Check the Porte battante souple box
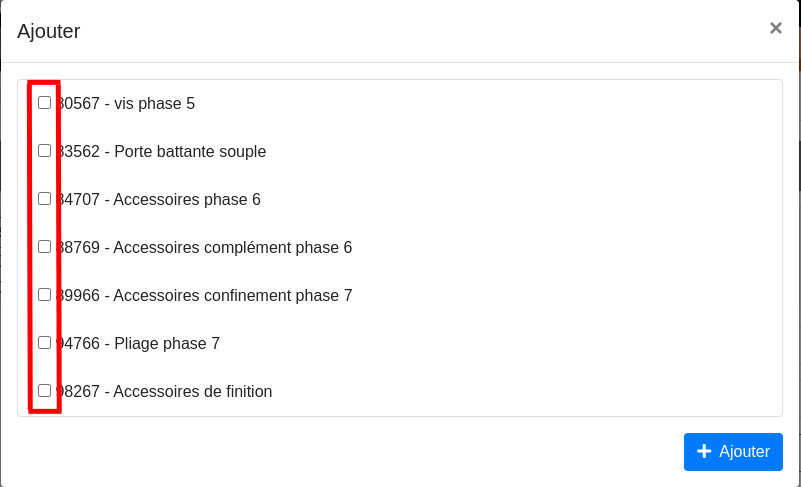Screen dimensions: 801x487 (x=45, y=151)
